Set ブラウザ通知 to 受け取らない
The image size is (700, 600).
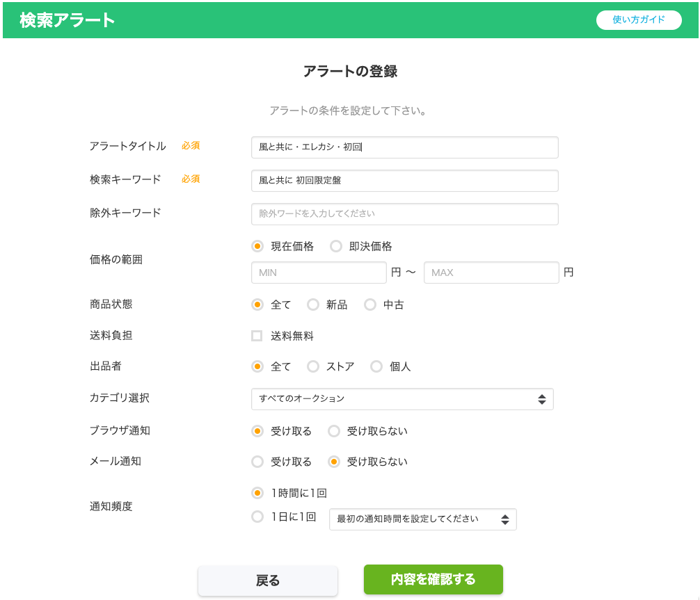click(334, 431)
